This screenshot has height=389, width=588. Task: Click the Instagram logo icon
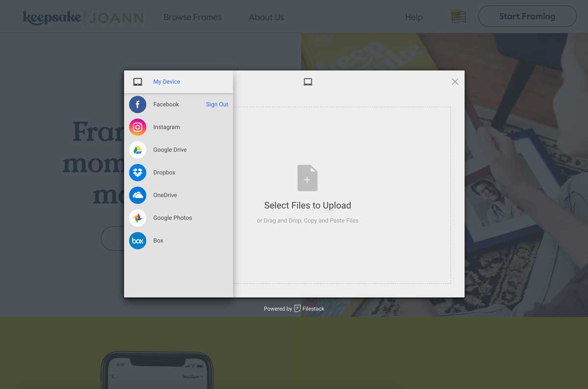[x=138, y=127]
